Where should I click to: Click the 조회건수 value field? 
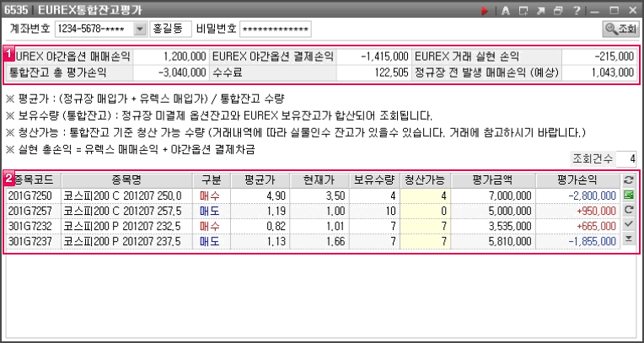click(x=626, y=158)
